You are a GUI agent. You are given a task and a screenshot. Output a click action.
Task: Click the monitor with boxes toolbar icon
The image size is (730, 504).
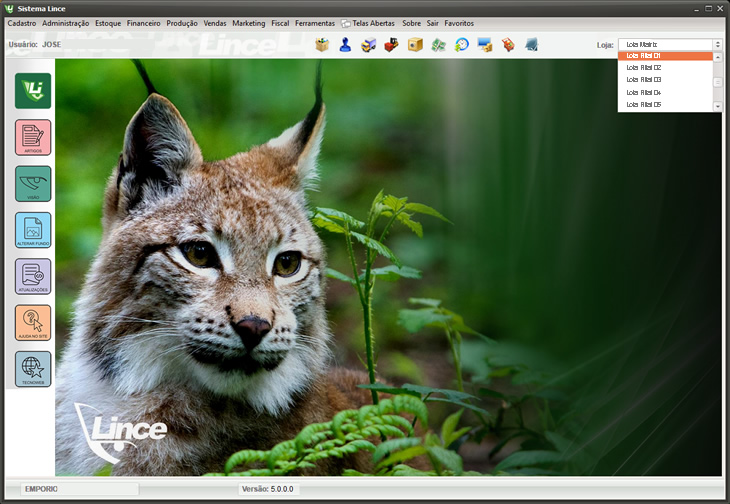point(485,45)
